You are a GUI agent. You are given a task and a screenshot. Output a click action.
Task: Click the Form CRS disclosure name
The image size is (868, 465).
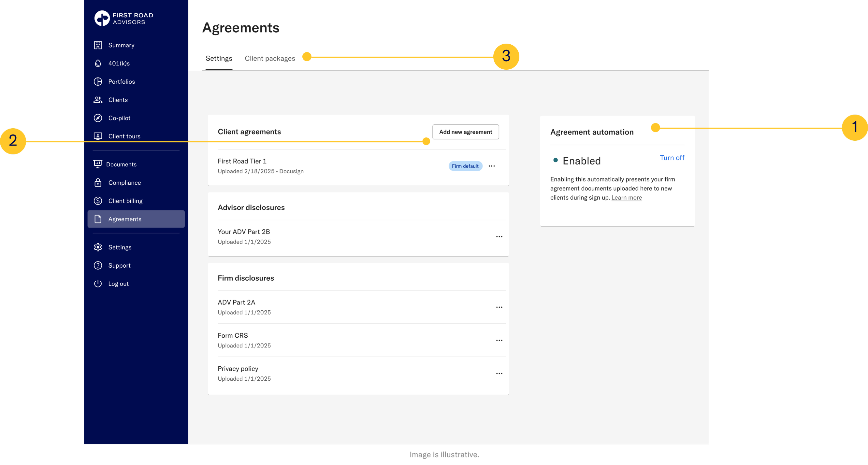tap(233, 335)
